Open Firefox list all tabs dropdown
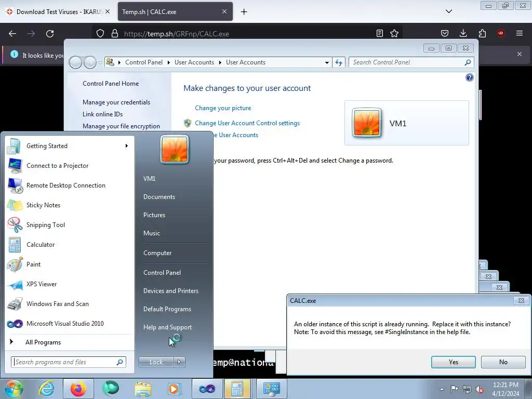This screenshot has height=399, width=532. pyautogui.click(x=448, y=11)
